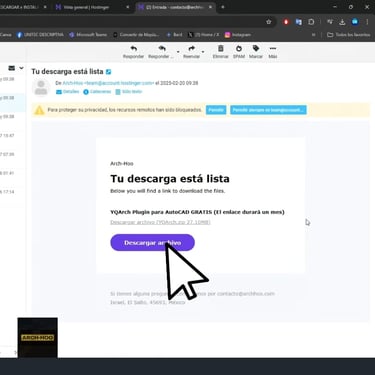Open the dropdown arrow beside Reenviar
The height and width of the screenshot is (375, 375).
coord(203,52)
